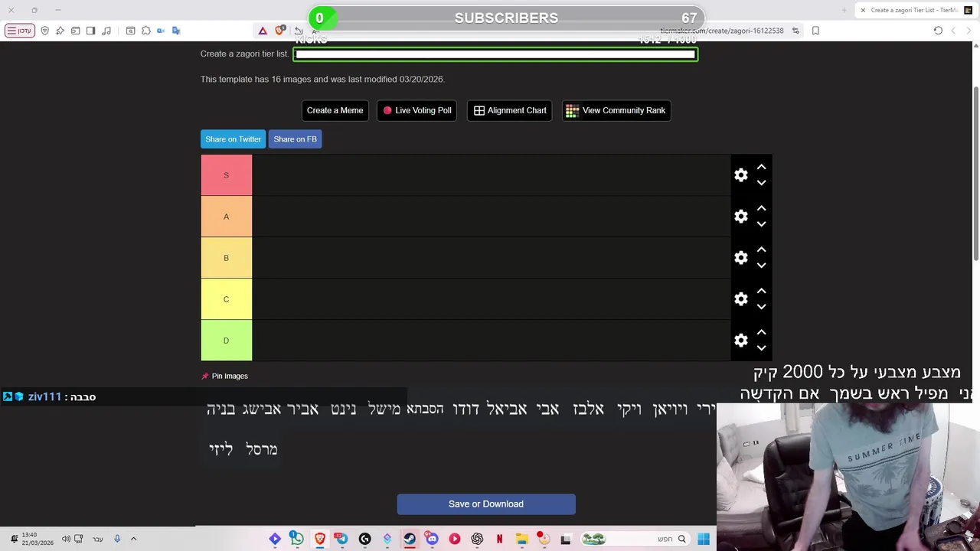Open File Explorer from the taskbar

tap(522, 539)
